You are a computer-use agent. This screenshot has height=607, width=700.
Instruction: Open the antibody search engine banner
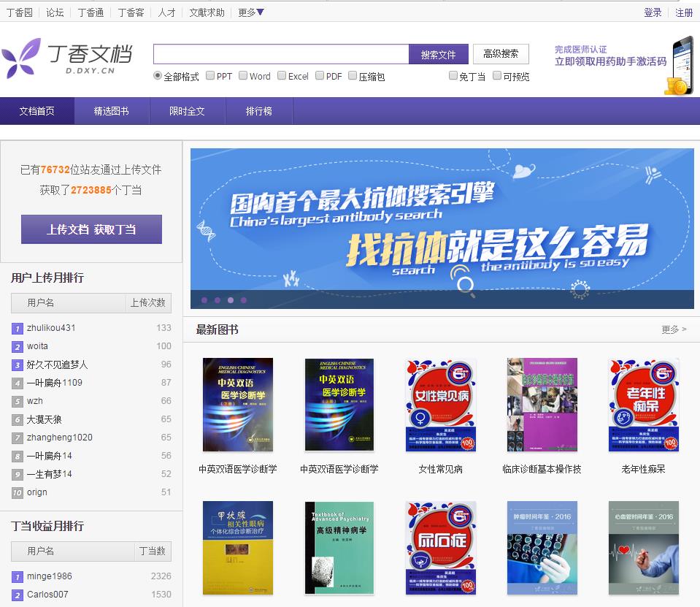tap(442, 228)
